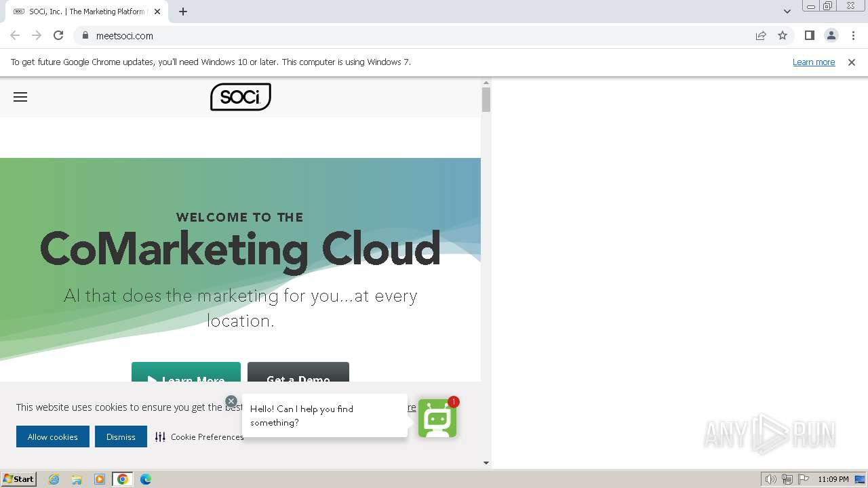Open Action Center flag icon

click(x=804, y=479)
